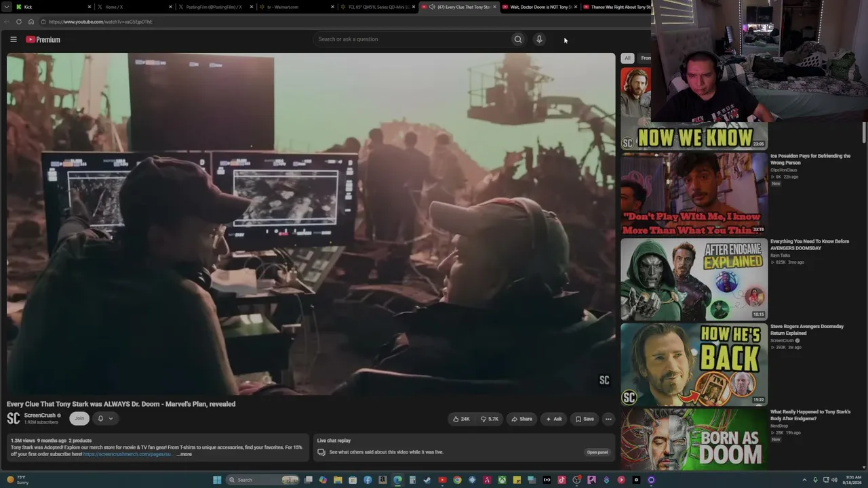The width and height of the screenshot is (868, 488).
Task: Click 'Open panel' for live chat replay
Action: 597,452
